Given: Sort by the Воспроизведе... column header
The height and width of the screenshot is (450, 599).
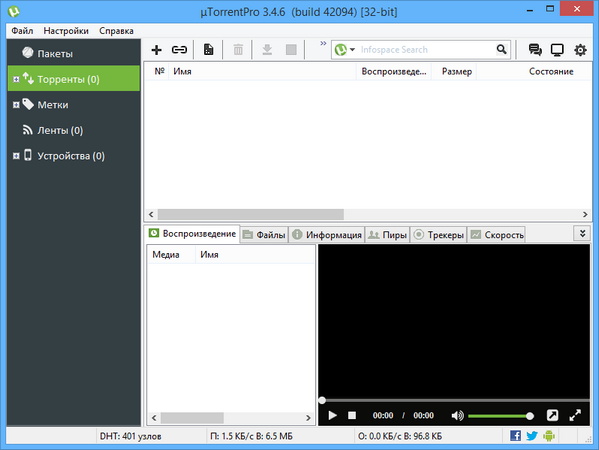Looking at the screenshot, I should click(x=394, y=71).
